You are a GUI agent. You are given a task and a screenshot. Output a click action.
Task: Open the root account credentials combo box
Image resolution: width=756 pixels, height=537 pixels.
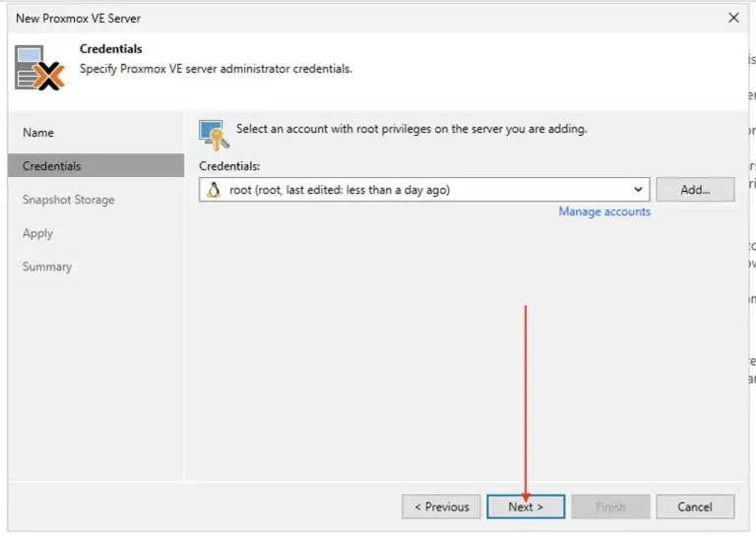pyautogui.click(x=424, y=190)
